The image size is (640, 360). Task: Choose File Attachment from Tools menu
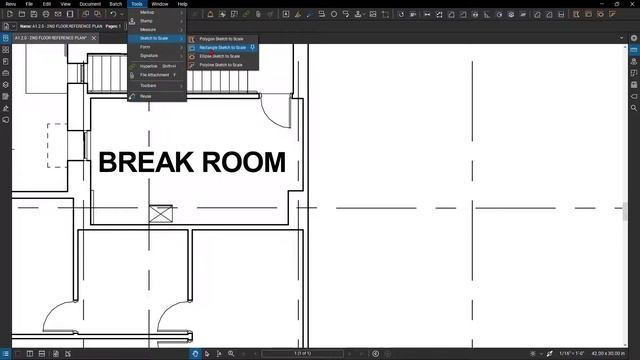pyautogui.click(x=157, y=75)
